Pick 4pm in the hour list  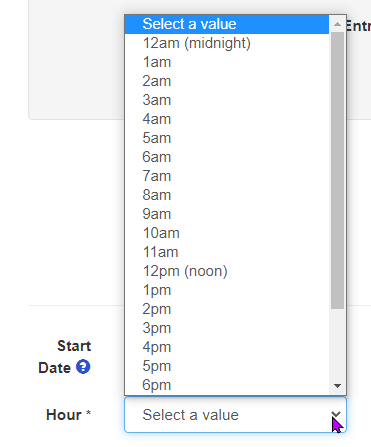coord(227,347)
